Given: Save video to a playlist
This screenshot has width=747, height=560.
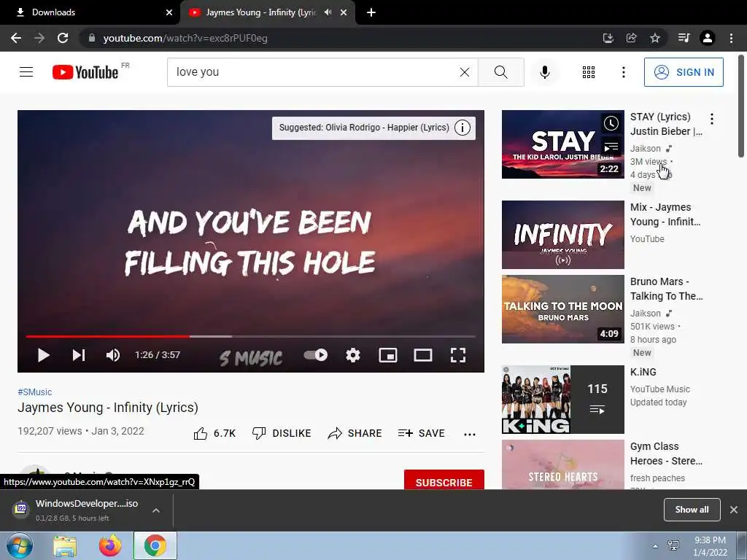Looking at the screenshot, I should 421,433.
